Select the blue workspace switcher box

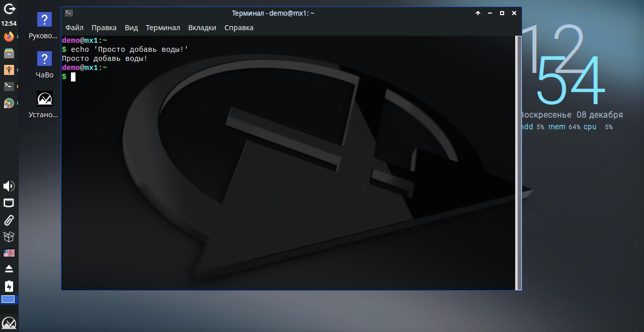tap(8, 299)
